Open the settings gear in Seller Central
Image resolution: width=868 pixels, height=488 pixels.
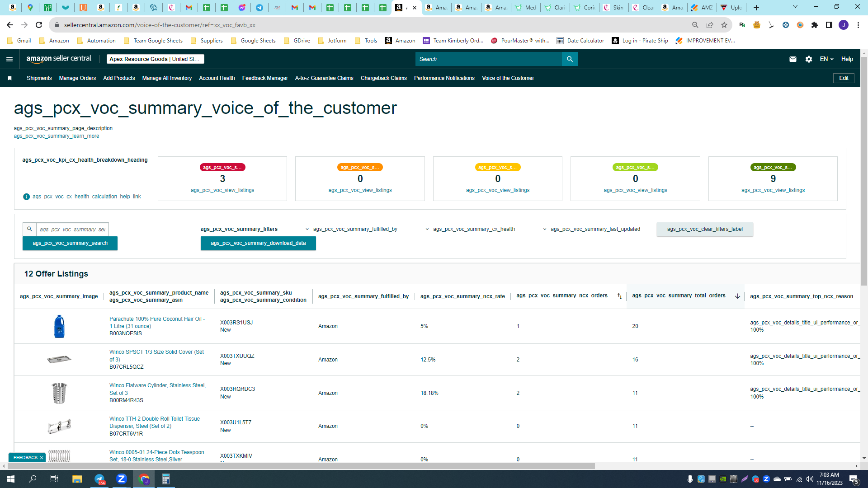click(x=809, y=59)
